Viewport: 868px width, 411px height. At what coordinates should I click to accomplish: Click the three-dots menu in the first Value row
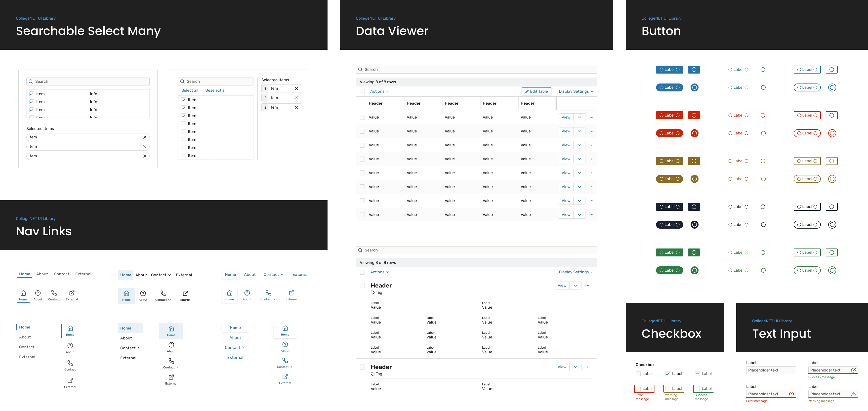(x=591, y=117)
